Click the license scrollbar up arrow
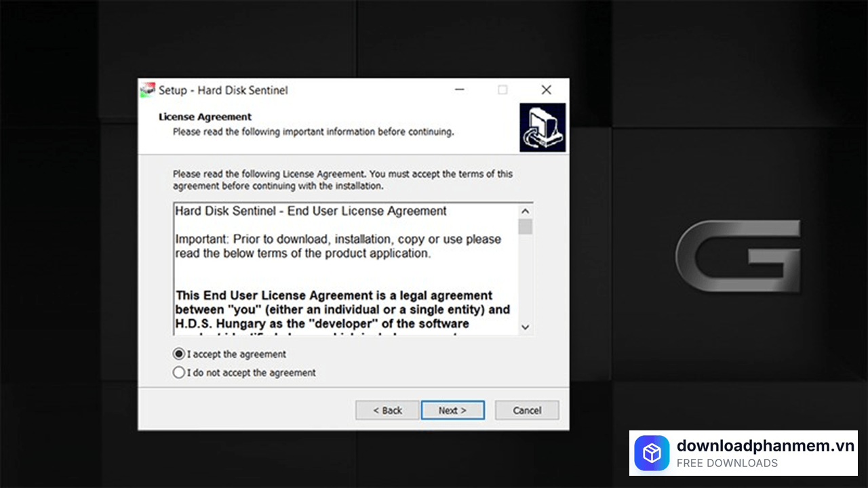This screenshot has width=868, height=488. tap(525, 211)
